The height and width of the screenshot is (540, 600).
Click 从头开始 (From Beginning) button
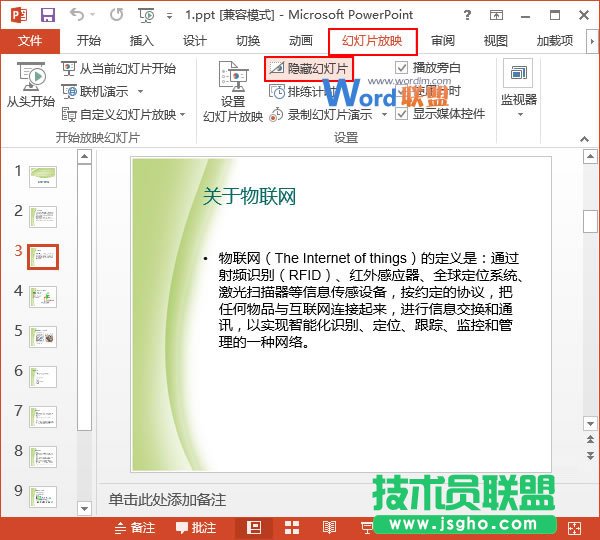coord(31,85)
